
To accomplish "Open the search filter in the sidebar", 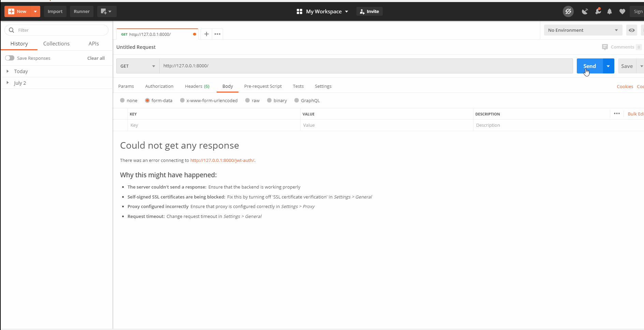I will 56,30.
